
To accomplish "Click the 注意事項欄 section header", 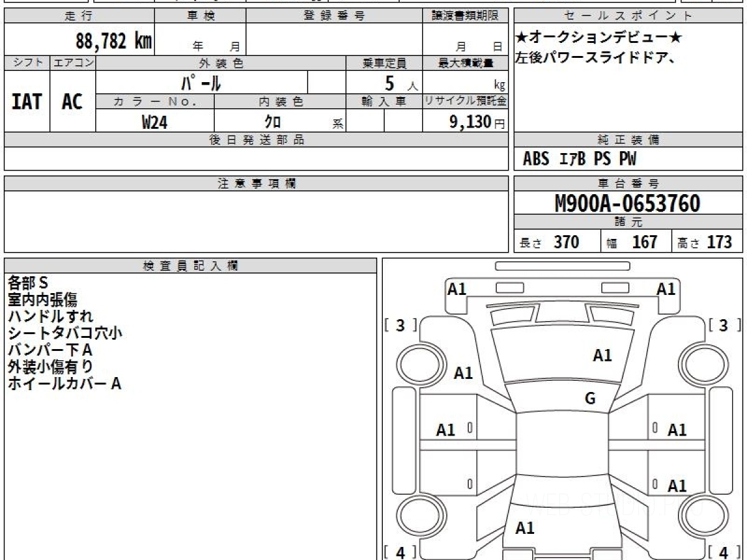I will [x=256, y=183].
